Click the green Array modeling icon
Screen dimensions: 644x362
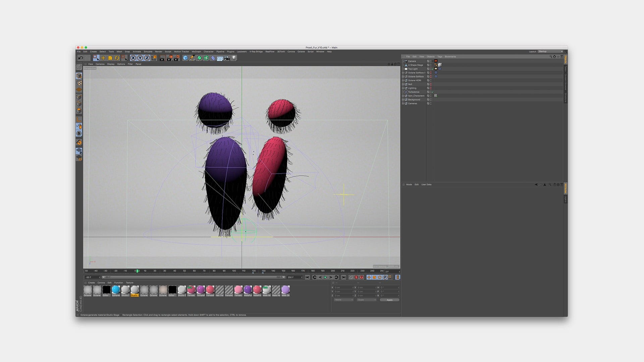pyautogui.click(x=206, y=58)
